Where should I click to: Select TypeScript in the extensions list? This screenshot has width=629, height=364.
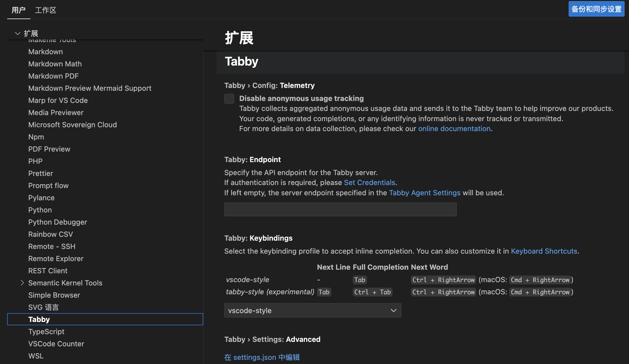click(46, 332)
